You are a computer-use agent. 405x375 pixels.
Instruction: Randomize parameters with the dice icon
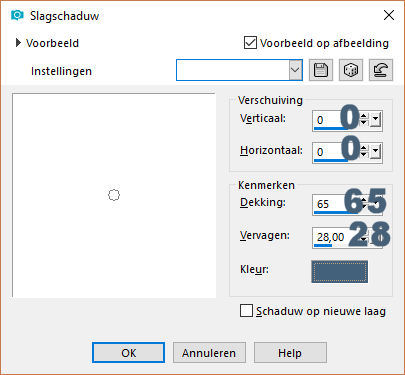pyautogui.click(x=351, y=70)
